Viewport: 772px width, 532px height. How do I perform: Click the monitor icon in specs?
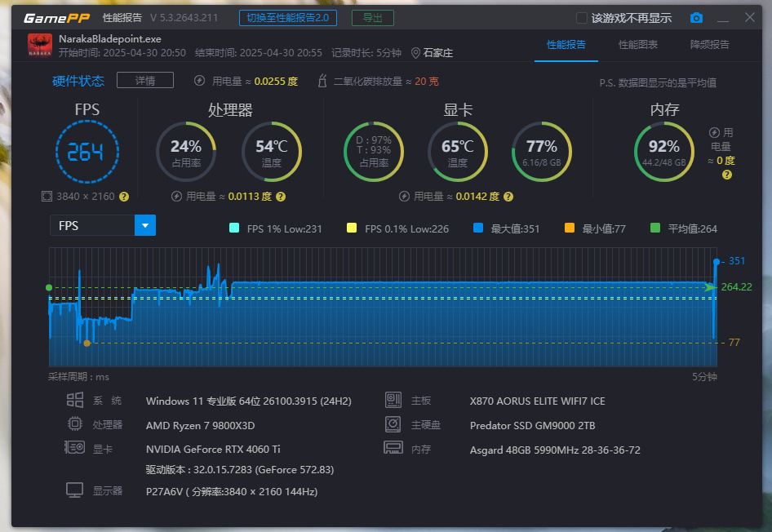point(75,490)
